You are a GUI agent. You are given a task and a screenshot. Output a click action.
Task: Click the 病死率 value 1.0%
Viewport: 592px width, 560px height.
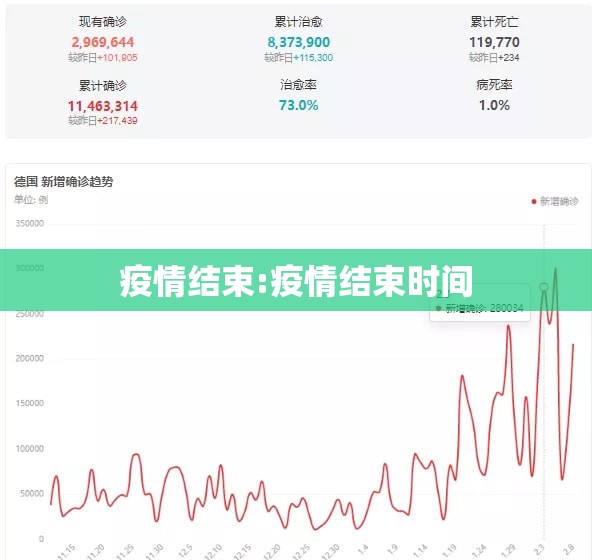pyautogui.click(x=494, y=105)
